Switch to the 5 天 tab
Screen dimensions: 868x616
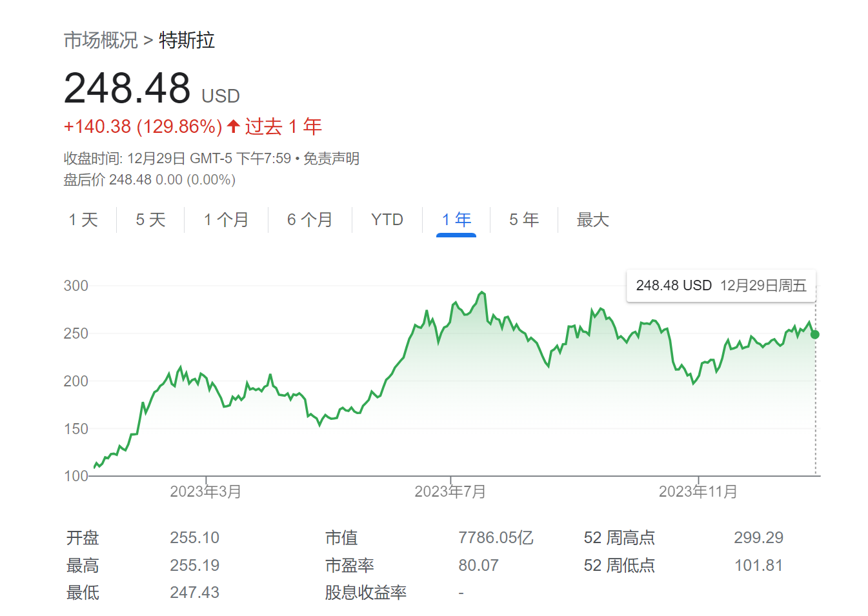pos(150,220)
